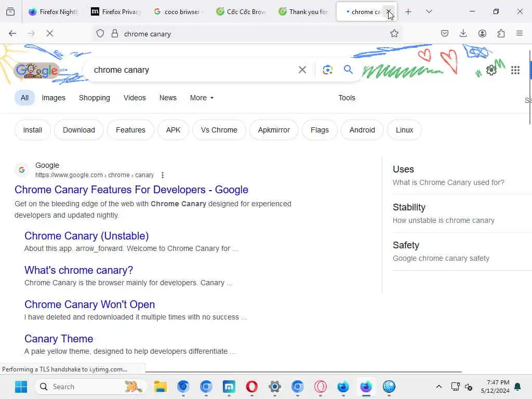Viewport: 532px width, 399px height.
Task: Switch to Firefox Nightly taskbar icon
Action: click(x=366, y=387)
